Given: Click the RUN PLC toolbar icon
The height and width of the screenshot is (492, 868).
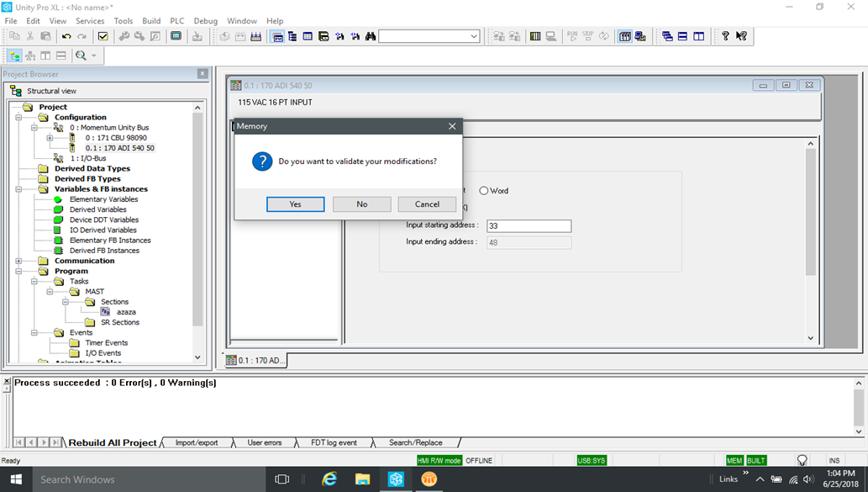Looking at the screenshot, I should click(x=572, y=36).
